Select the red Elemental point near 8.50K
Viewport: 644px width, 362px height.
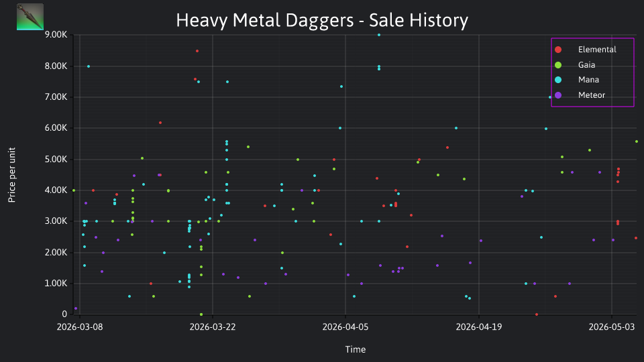pyautogui.click(x=197, y=51)
